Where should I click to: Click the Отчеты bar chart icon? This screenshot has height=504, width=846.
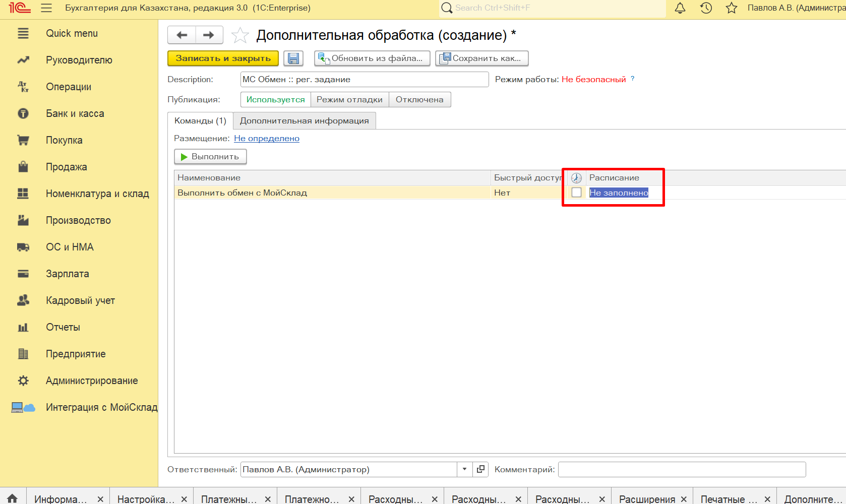(23, 327)
